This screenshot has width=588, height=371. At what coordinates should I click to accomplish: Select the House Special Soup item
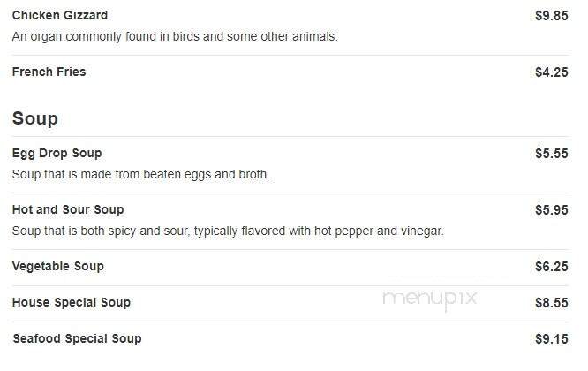72,303
